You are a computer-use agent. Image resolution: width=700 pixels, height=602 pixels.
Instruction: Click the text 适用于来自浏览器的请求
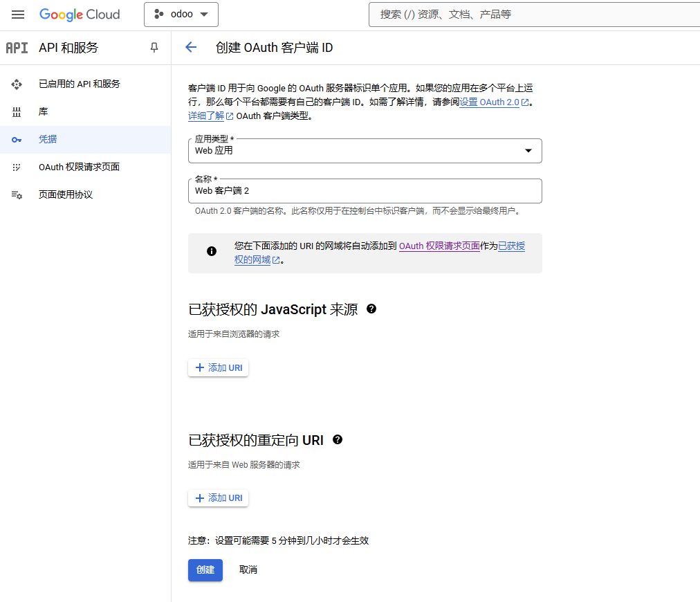pos(234,334)
